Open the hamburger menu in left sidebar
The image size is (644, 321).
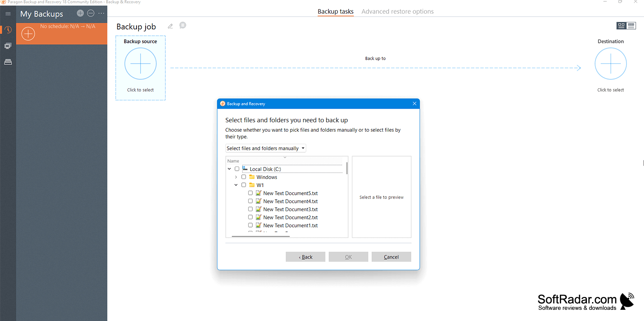coord(8,14)
